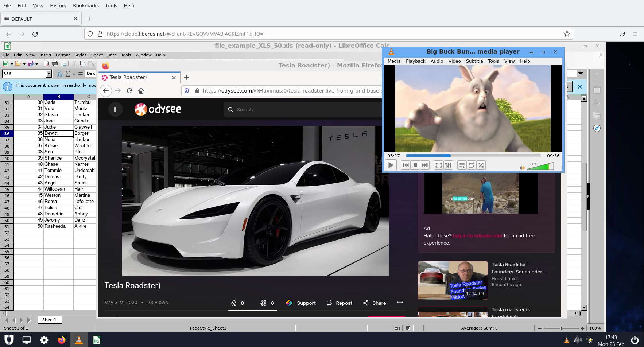Open the VLC Playback menu
Image resolution: width=644 pixels, height=347 pixels.
click(x=415, y=61)
